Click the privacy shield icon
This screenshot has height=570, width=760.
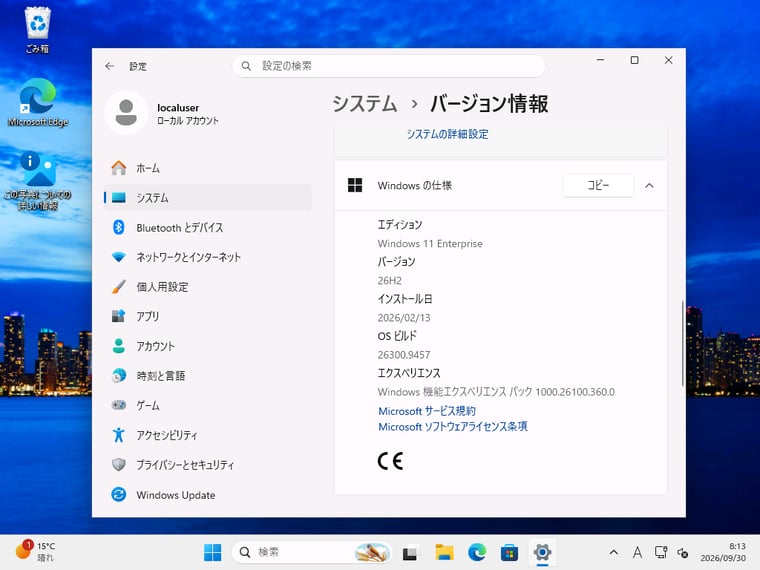pos(119,464)
